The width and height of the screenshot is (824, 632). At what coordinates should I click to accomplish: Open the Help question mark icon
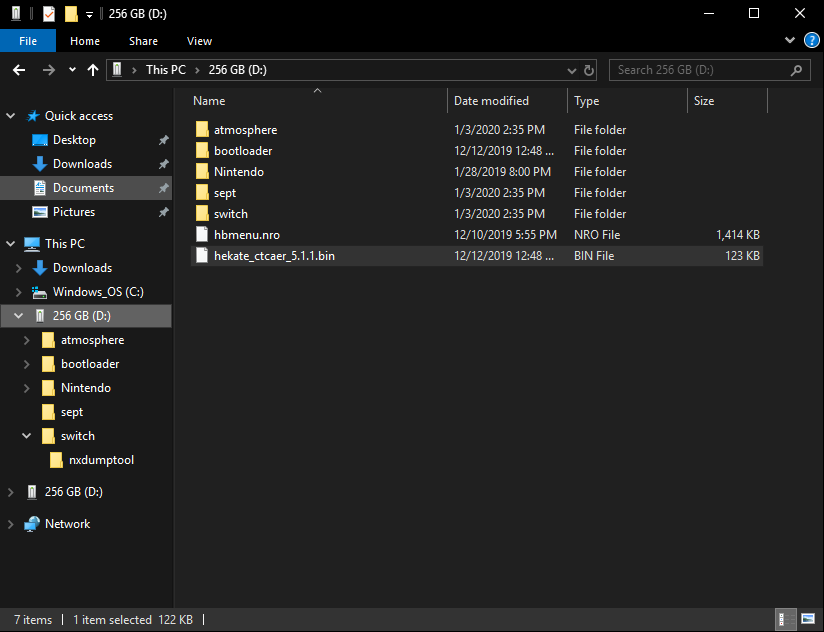click(811, 41)
